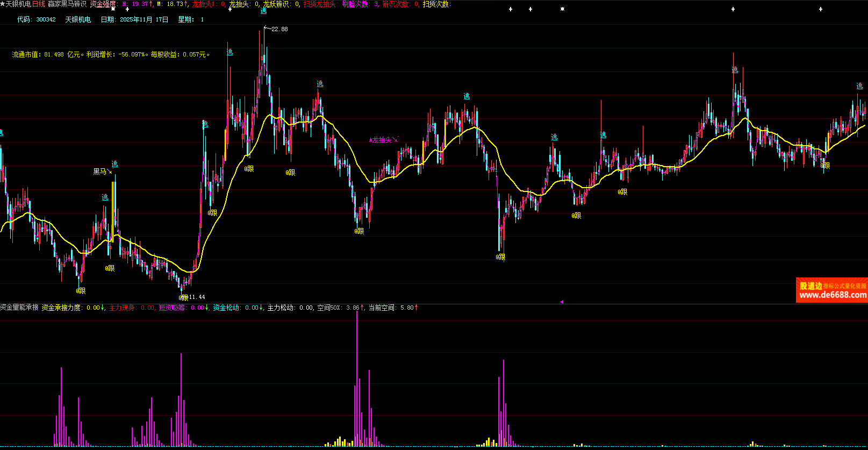Click the 22.88 high price label
Screen dimensions: 868x450
(x=279, y=29)
